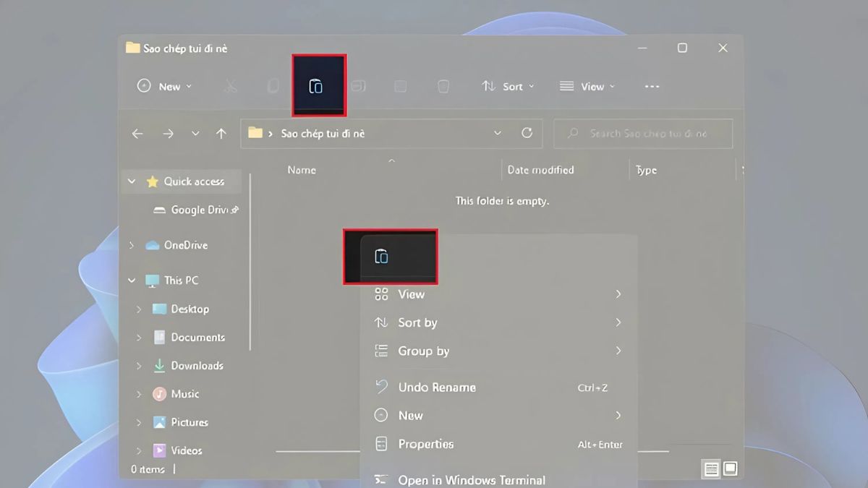The image size is (868, 488).
Task: Click the "0 items" status bar text
Action: (148, 469)
